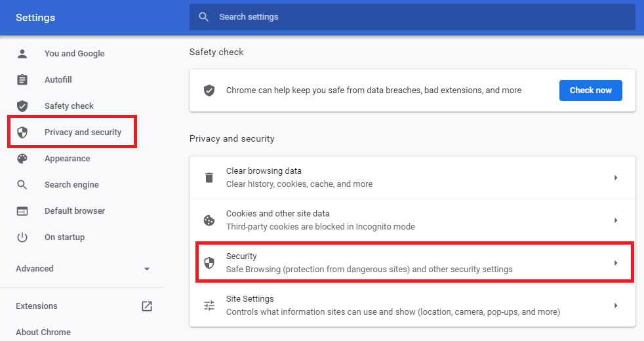Screen dimensions: 644x341
Task: Go to About Chrome in sidebar
Action: (43, 332)
